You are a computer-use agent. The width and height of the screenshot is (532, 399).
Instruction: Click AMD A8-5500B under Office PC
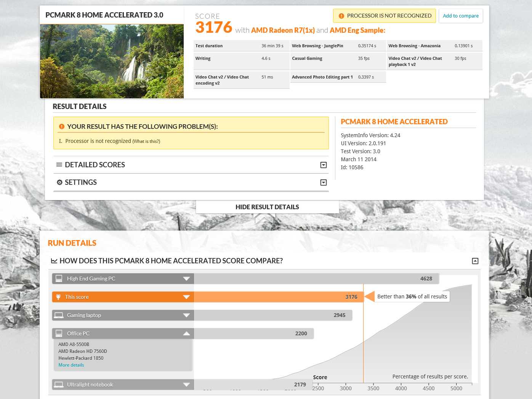(74, 345)
